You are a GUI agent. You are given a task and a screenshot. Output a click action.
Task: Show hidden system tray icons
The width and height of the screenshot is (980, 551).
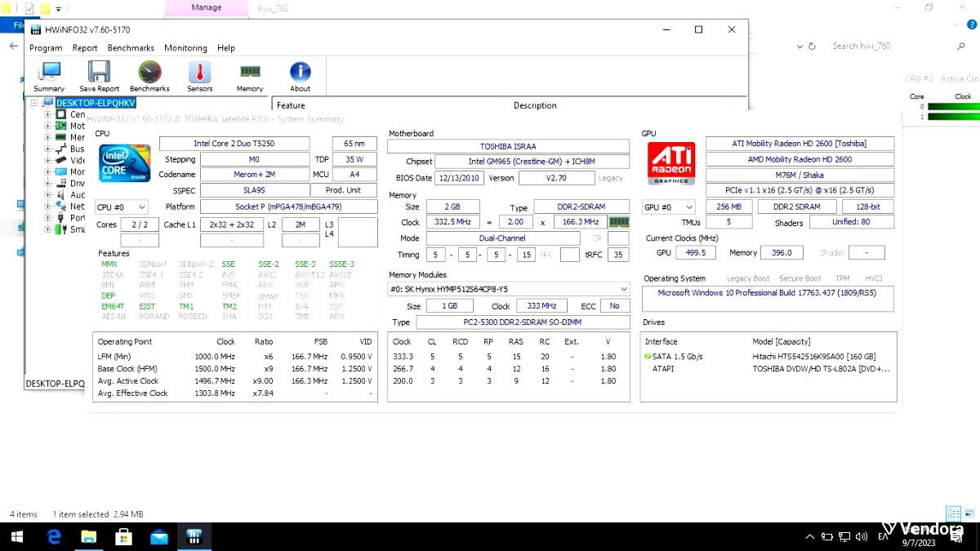pos(810,536)
